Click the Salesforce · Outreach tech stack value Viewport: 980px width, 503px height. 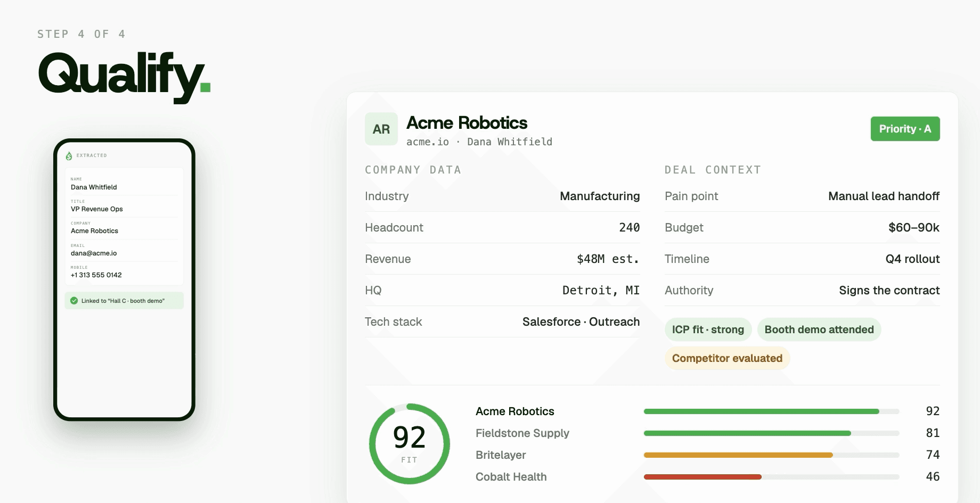[581, 322]
